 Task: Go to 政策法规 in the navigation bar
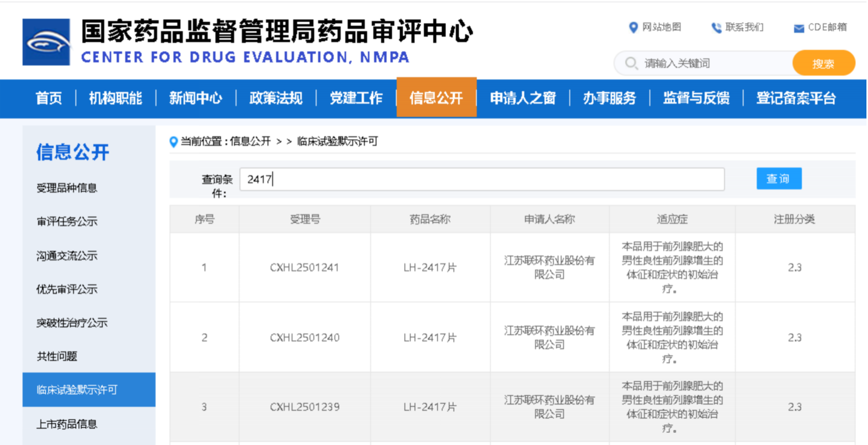pyautogui.click(x=276, y=98)
